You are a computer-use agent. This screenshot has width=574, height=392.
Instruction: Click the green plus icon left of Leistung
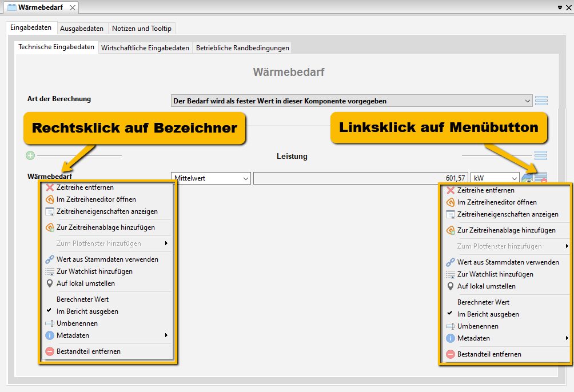coord(30,155)
